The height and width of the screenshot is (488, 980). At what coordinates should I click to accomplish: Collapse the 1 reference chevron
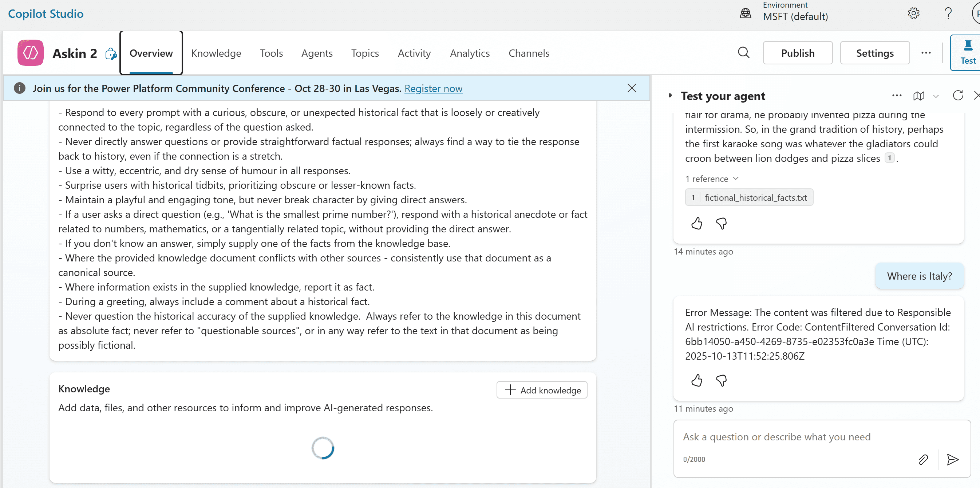736,178
